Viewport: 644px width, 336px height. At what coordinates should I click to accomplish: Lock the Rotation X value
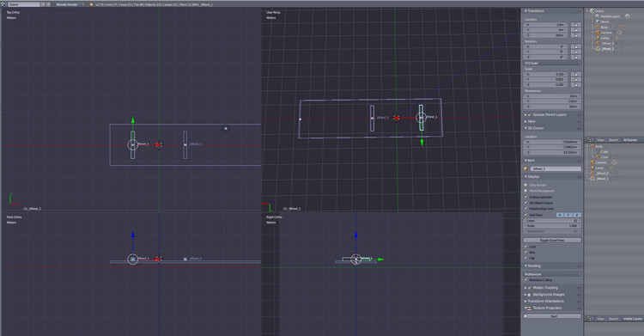[x=576, y=46]
